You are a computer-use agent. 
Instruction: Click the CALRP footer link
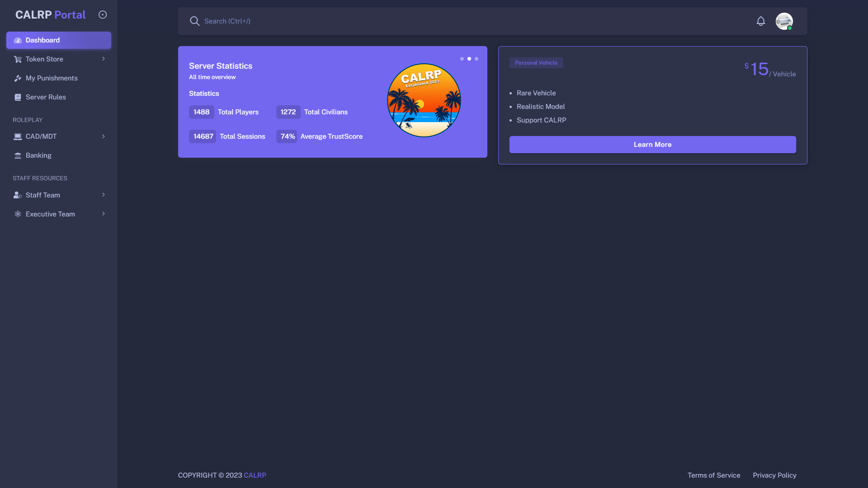coord(255,475)
